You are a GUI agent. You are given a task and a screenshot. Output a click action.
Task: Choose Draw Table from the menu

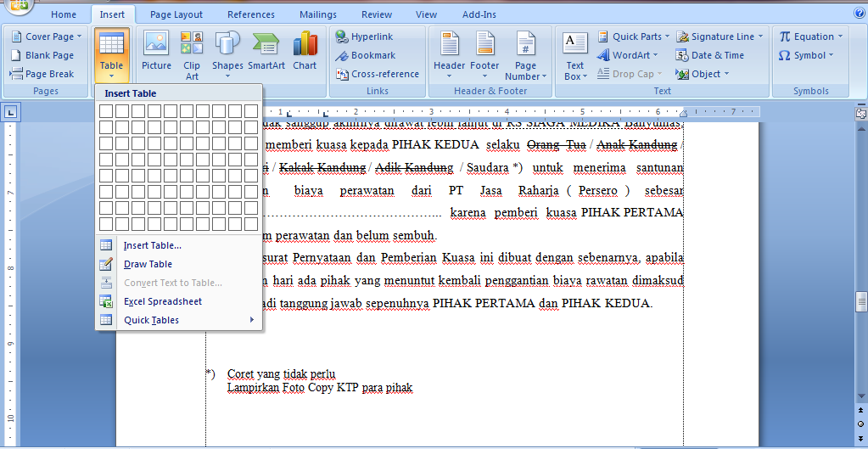tap(179, 264)
